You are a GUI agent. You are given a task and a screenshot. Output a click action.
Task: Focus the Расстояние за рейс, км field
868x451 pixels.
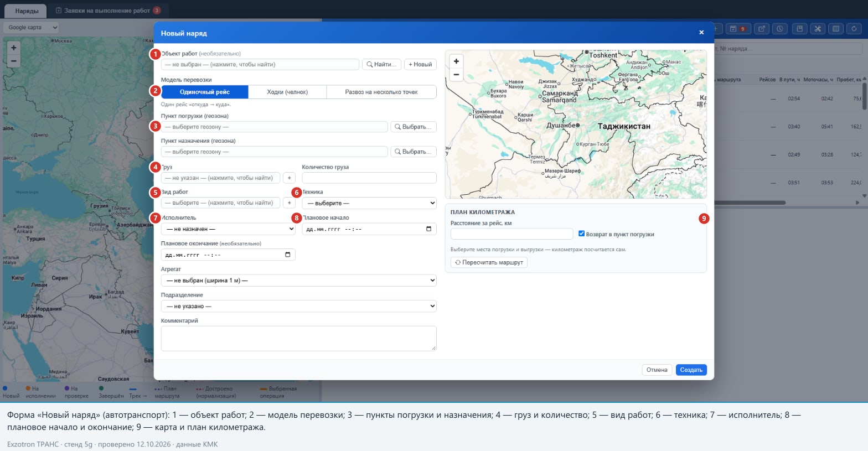click(512, 234)
